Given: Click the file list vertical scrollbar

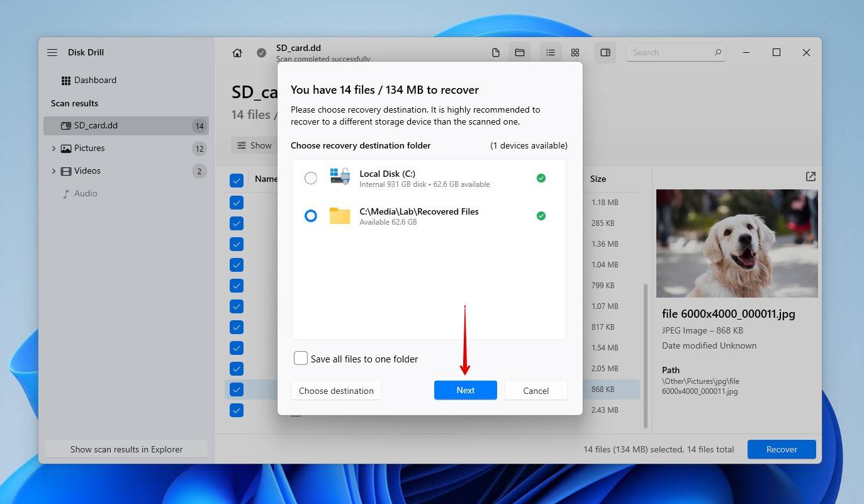Looking at the screenshot, I should [644, 356].
